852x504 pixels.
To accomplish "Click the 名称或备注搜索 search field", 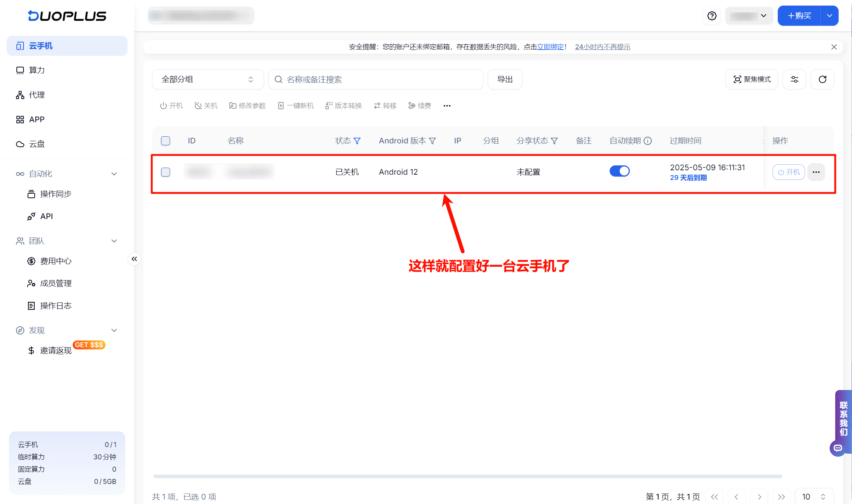I will 375,79.
